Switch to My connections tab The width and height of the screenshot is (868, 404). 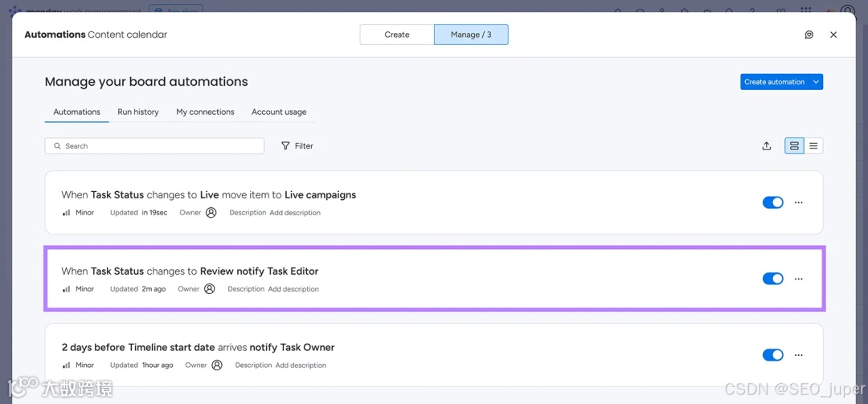click(x=205, y=112)
